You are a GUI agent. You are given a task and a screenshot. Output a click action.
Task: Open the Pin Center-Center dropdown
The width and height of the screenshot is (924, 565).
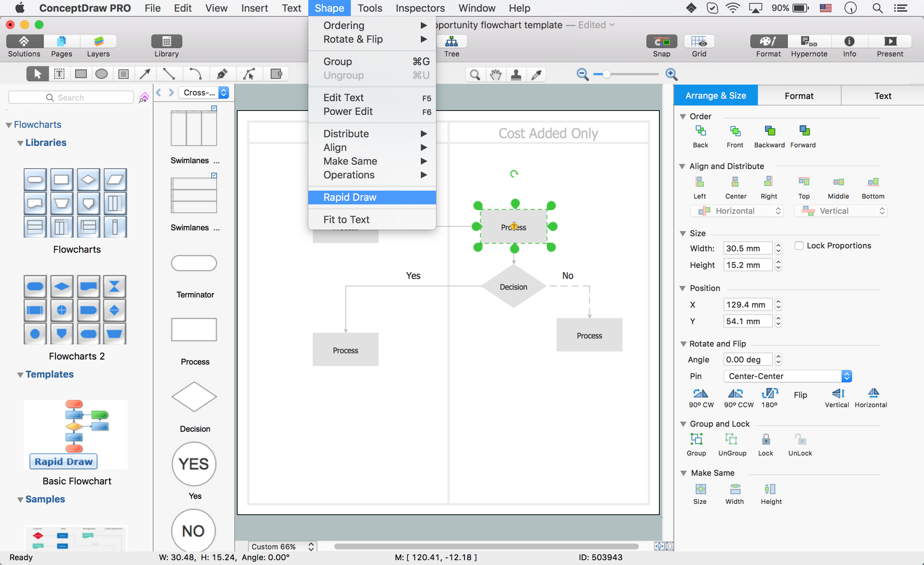[787, 376]
